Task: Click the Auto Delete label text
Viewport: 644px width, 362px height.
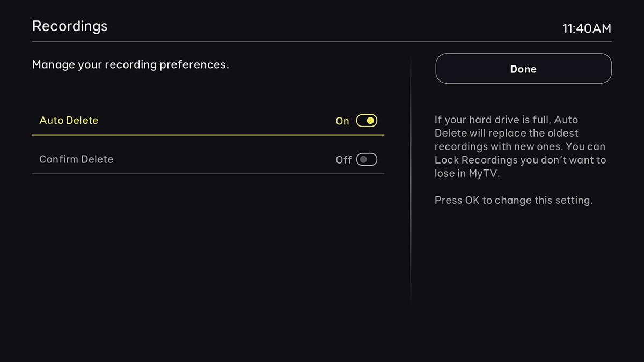Action: click(x=68, y=120)
